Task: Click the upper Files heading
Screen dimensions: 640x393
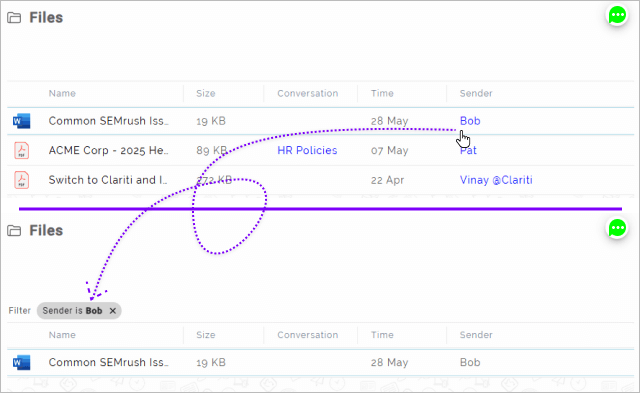Action: [x=46, y=18]
